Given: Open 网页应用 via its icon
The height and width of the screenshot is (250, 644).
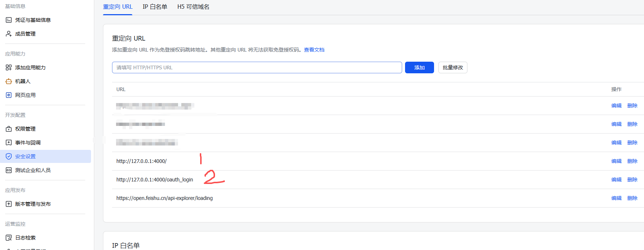Looking at the screenshot, I should pos(9,95).
